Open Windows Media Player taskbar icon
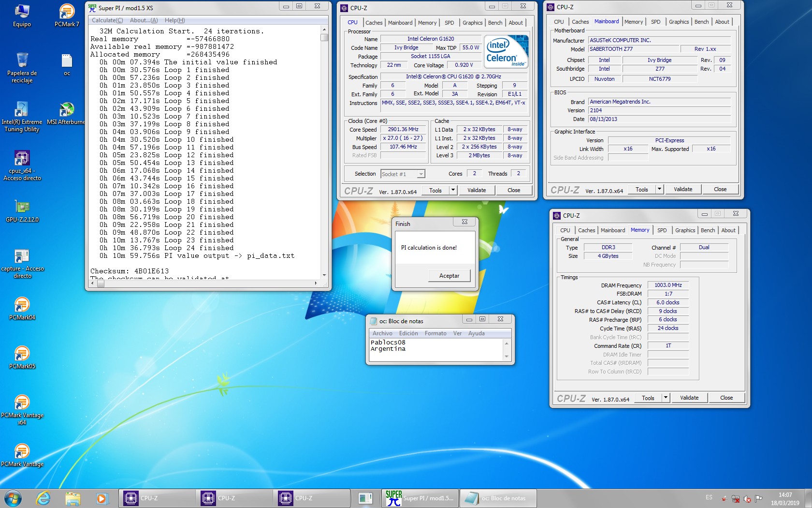The image size is (812, 508). coord(101,498)
